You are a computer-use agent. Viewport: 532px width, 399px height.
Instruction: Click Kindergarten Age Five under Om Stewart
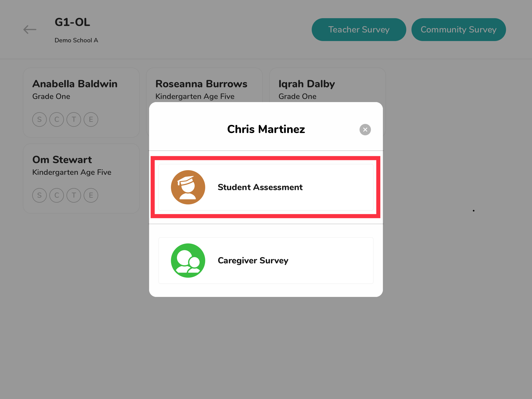[72, 172]
